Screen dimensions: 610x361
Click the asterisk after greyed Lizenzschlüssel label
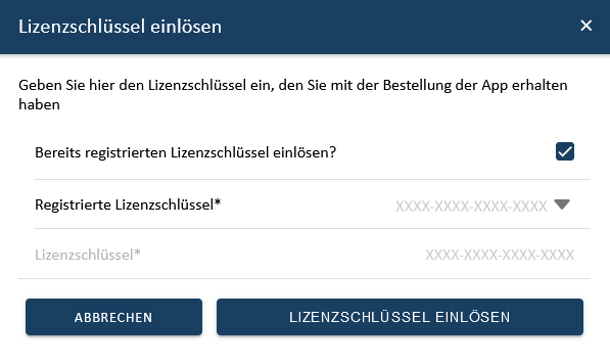(x=137, y=252)
